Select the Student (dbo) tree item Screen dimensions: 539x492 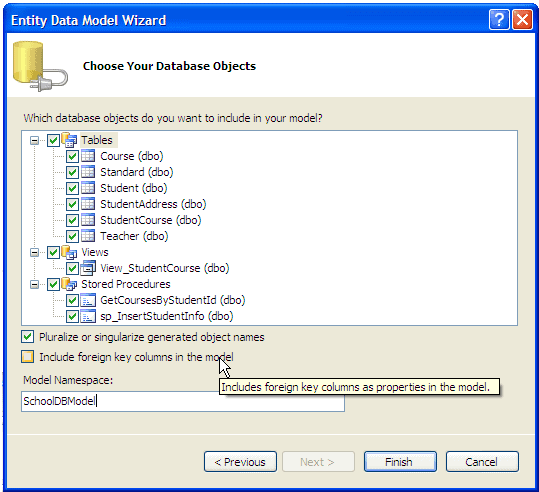point(134,188)
